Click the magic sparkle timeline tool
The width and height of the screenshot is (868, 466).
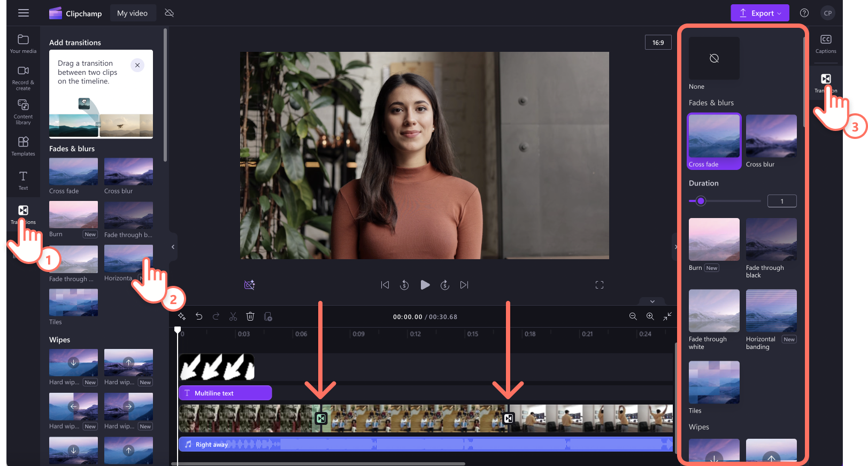pos(182,316)
